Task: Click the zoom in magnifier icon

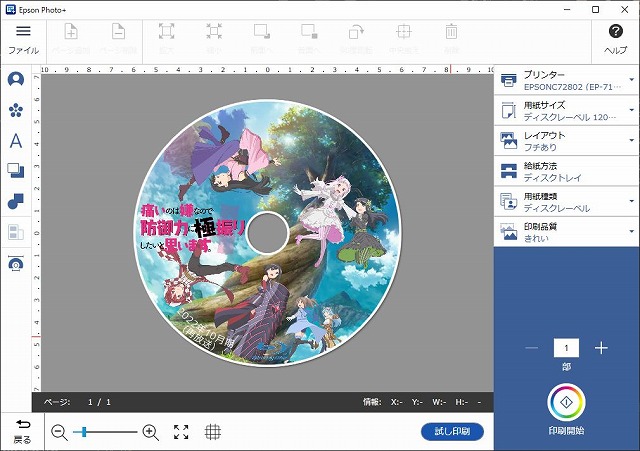Action: [151, 432]
